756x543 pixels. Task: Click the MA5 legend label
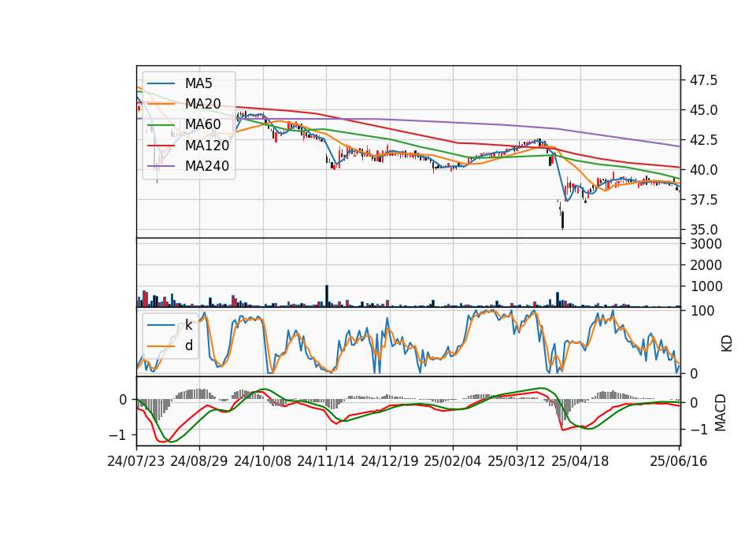(198, 83)
